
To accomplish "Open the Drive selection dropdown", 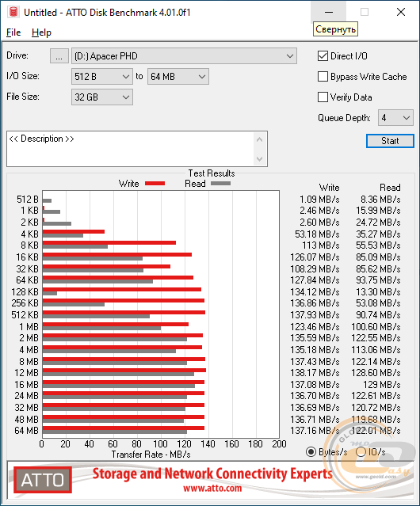I will (184, 56).
